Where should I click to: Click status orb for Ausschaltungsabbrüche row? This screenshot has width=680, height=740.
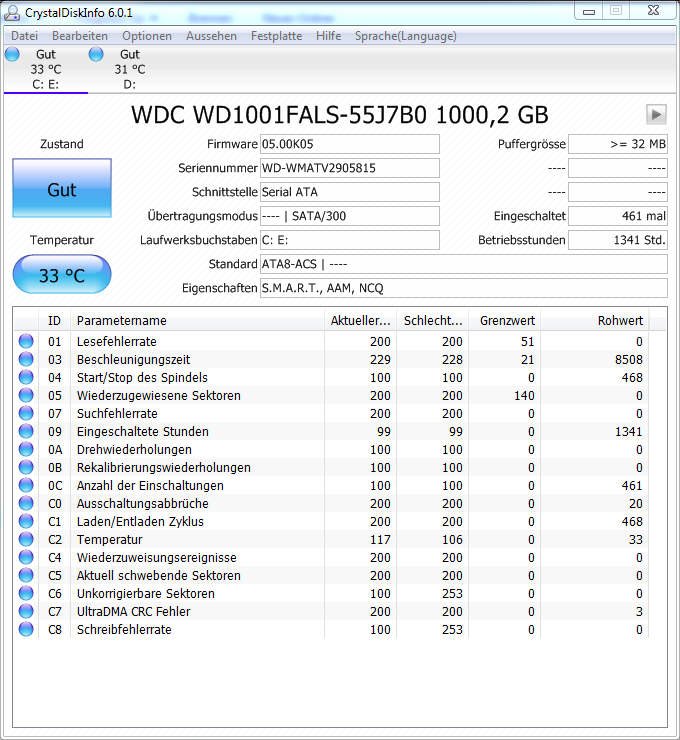point(26,503)
